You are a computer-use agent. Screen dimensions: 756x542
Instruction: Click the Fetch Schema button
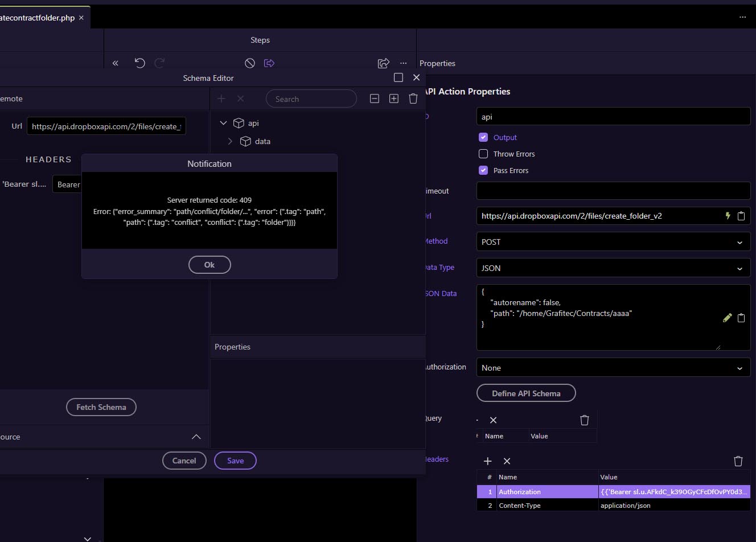point(101,407)
